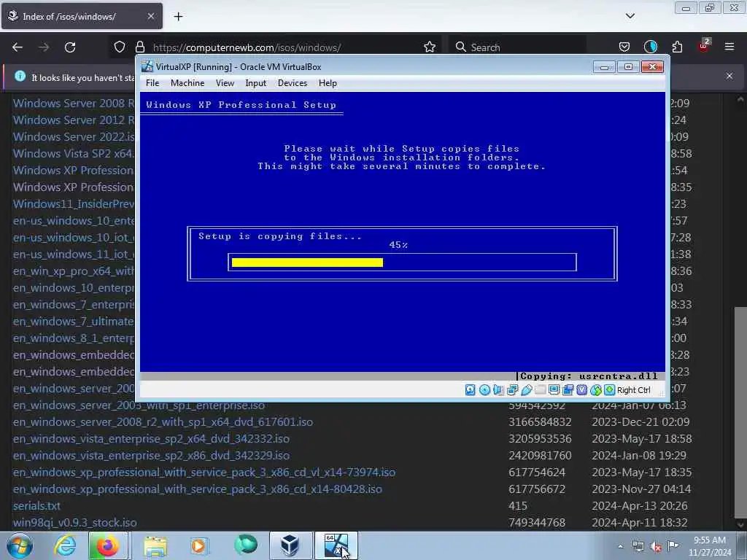Click the Firefox page vertical scrollbar thumb
This screenshot has height=560, width=747.
pyautogui.click(x=740, y=412)
